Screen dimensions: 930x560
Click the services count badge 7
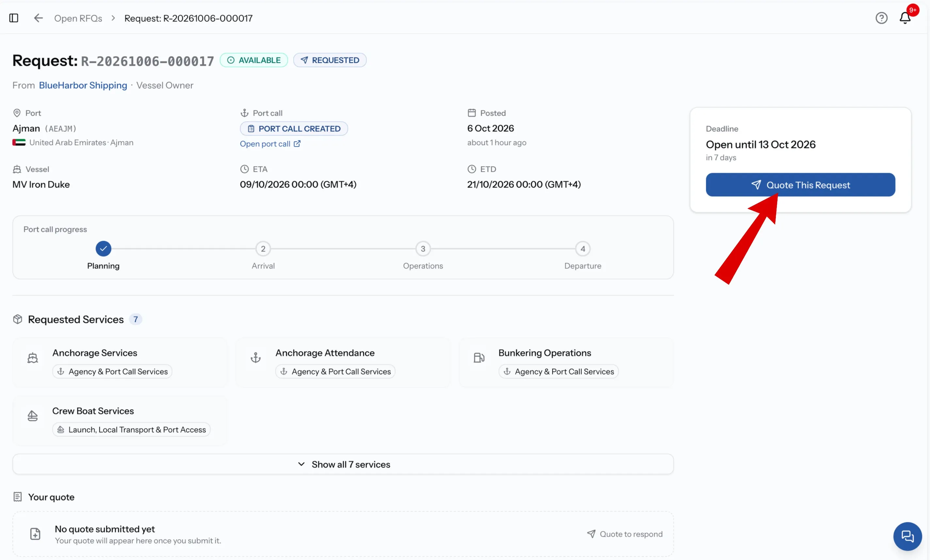point(136,319)
